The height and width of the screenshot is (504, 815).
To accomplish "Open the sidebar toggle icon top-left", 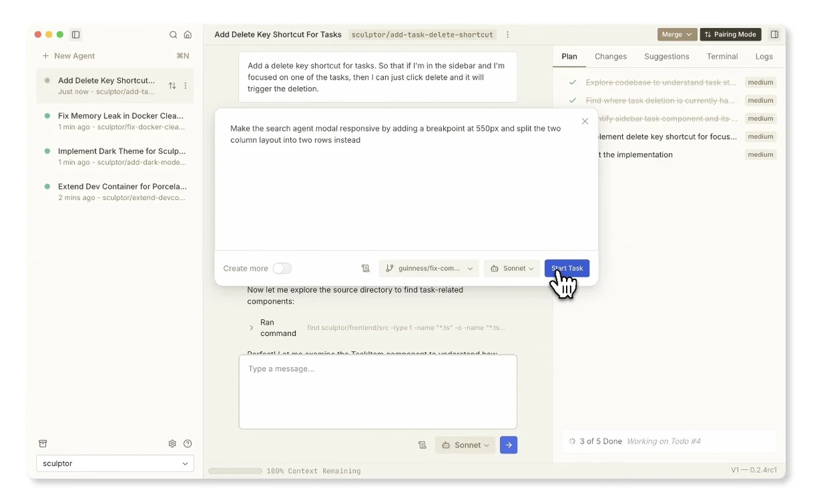I will coord(76,34).
